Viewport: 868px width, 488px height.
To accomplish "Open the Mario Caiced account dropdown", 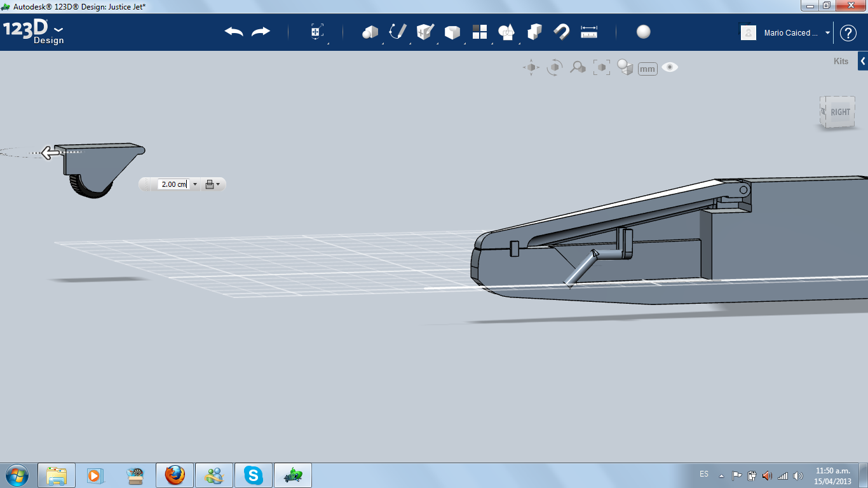I will click(x=827, y=33).
